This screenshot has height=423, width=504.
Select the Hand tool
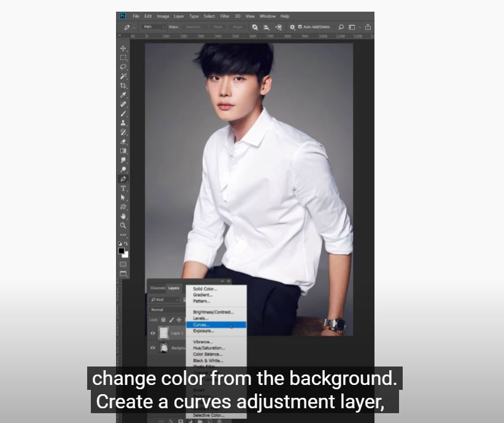click(123, 216)
